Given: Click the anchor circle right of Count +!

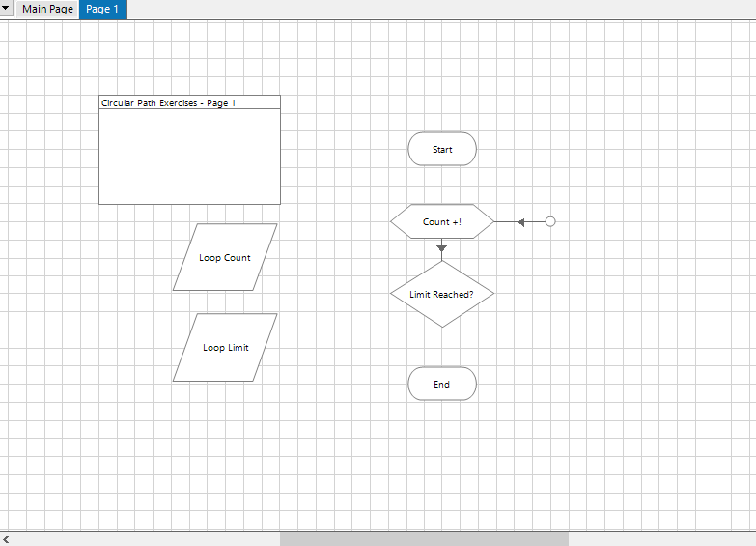Looking at the screenshot, I should (550, 221).
